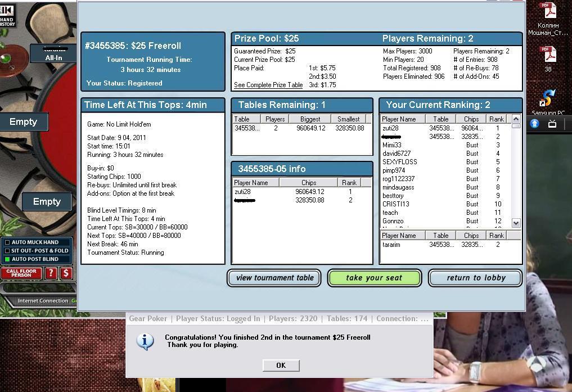
Task: Click Players column header in Tables Remaining
Action: coord(275,119)
